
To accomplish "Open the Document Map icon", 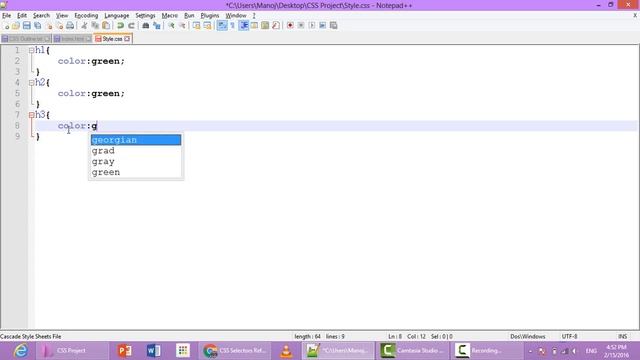I will click(265, 26).
